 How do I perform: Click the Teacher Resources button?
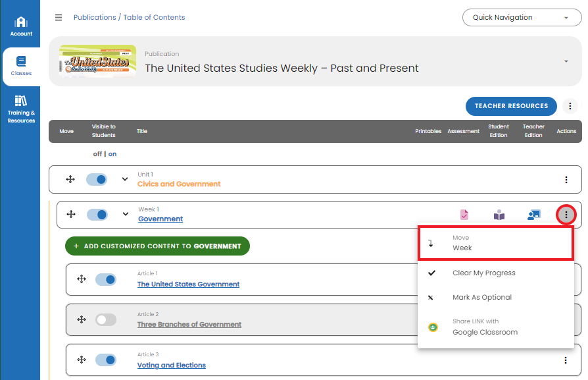click(x=511, y=106)
